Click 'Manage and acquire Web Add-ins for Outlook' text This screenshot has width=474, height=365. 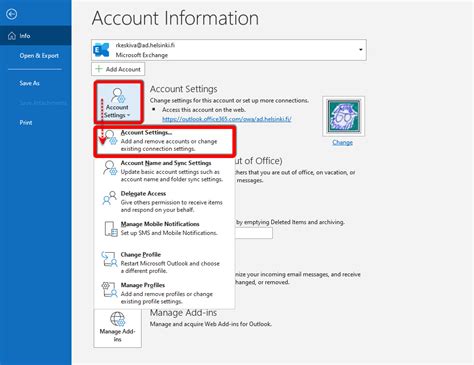click(x=211, y=324)
